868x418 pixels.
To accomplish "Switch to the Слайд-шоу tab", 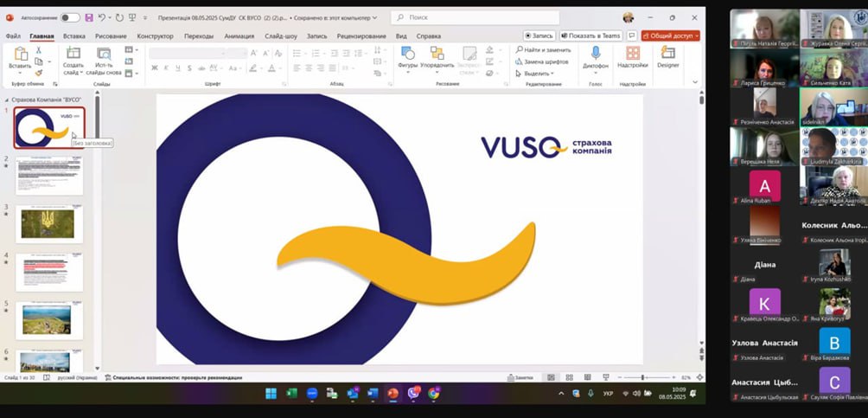I will pyautogui.click(x=281, y=36).
